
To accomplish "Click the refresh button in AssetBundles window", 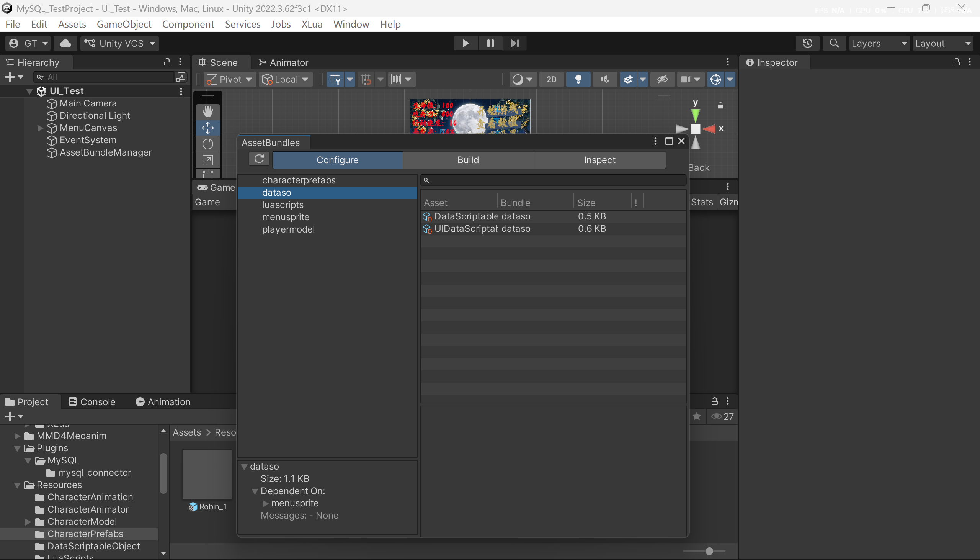I will [259, 159].
